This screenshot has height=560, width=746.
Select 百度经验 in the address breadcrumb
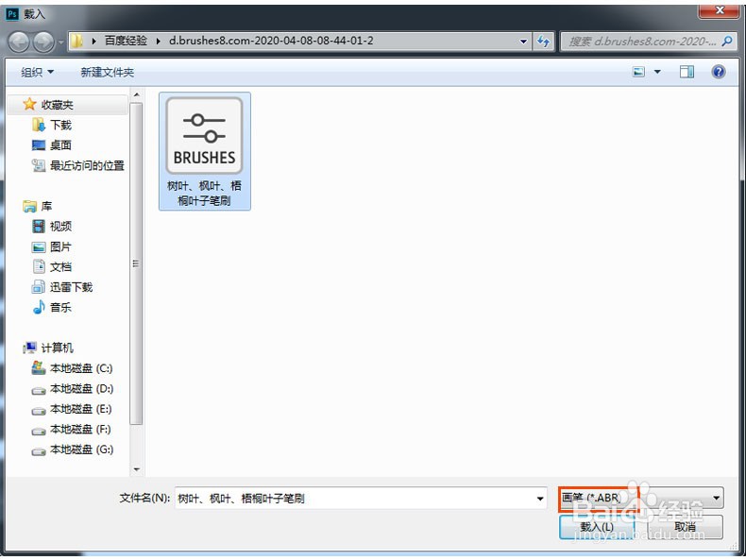pos(126,41)
